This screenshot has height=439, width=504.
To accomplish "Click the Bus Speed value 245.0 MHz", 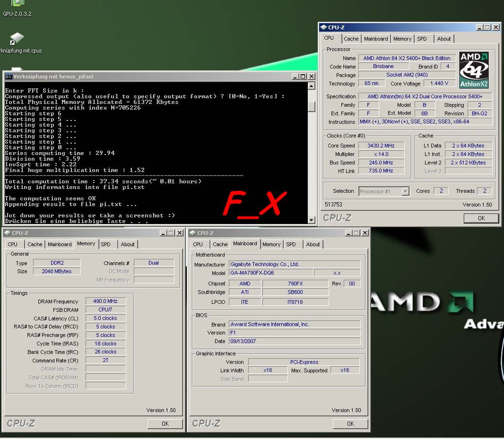I will [381, 163].
